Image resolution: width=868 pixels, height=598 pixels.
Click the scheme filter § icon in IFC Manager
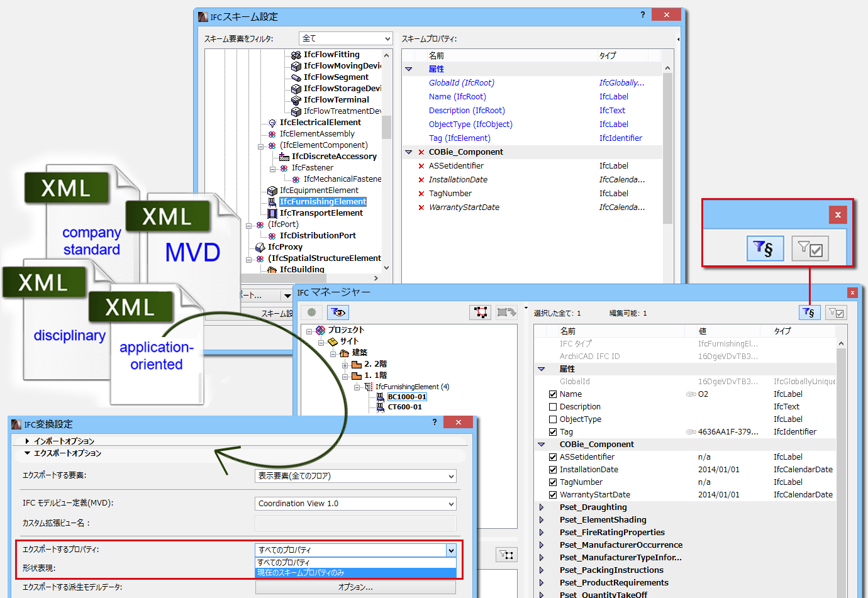click(x=809, y=312)
